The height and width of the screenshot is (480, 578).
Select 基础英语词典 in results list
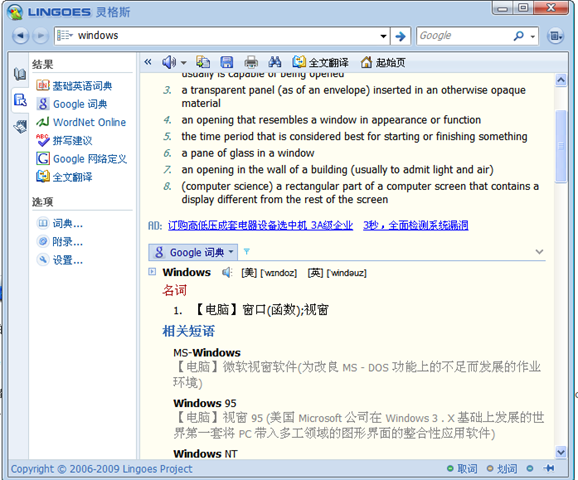[x=74, y=86]
